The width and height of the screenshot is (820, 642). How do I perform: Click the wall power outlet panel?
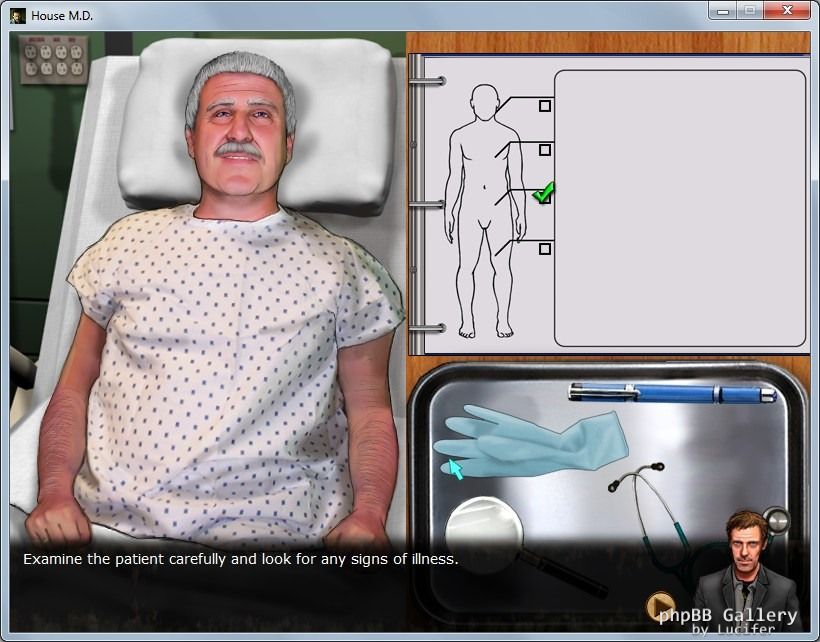pos(53,60)
